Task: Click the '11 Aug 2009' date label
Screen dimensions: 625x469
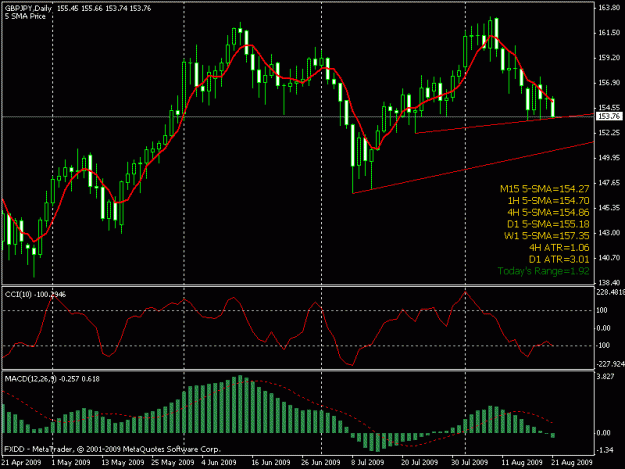Action: pos(522,462)
